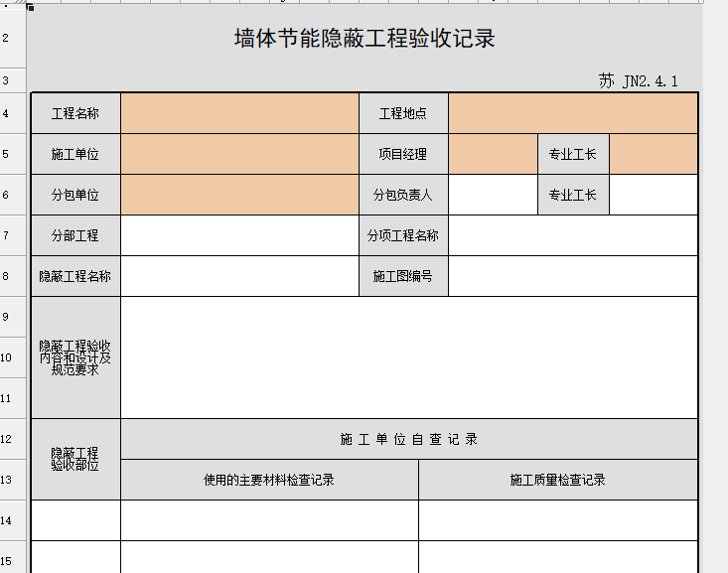Select row 12 via its row header
Viewport: 728px width, 573px height.
pyautogui.click(x=7, y=439)
